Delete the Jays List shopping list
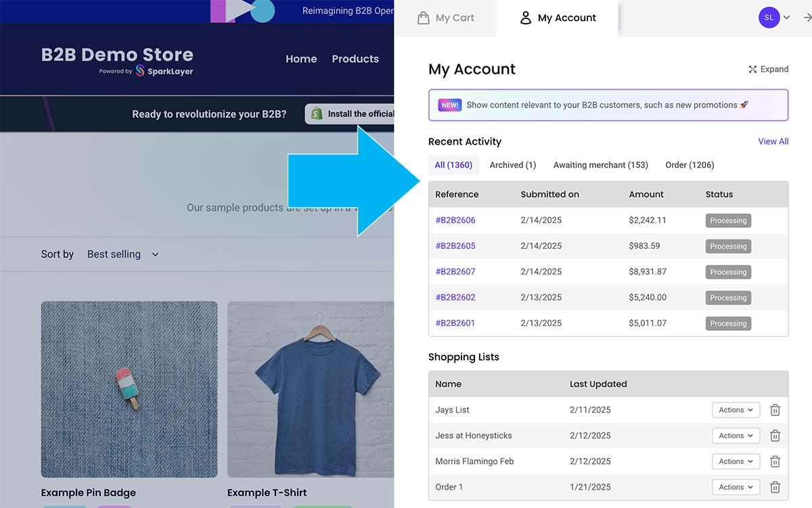Screen dimensions: 812x508 pos(775,410)
